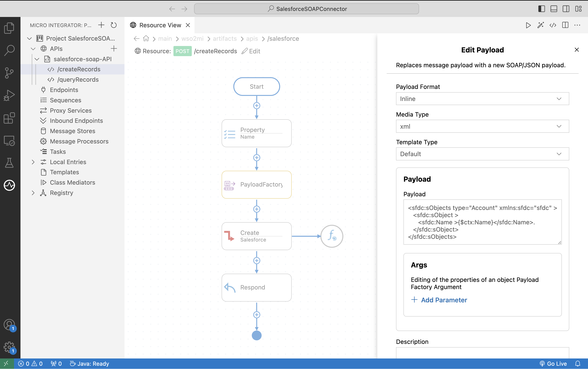This screenshot has width=588, height=369.
Task: Open the function icon beside Create Salesforce
Action: coord(332,236)
